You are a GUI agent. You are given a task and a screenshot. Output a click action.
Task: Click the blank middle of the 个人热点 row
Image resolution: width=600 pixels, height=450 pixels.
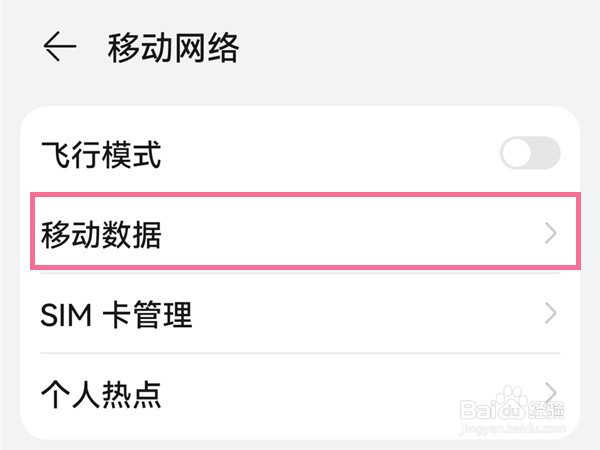[330, 393]
